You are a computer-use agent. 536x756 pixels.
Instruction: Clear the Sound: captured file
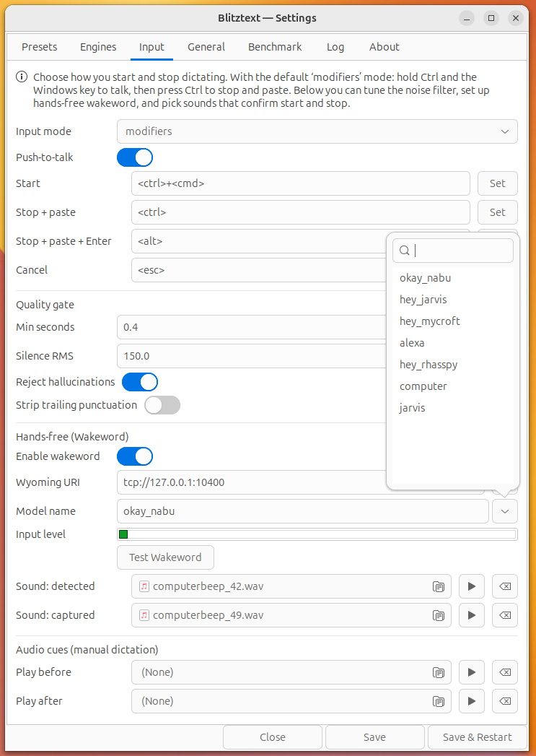pos(505,615)
